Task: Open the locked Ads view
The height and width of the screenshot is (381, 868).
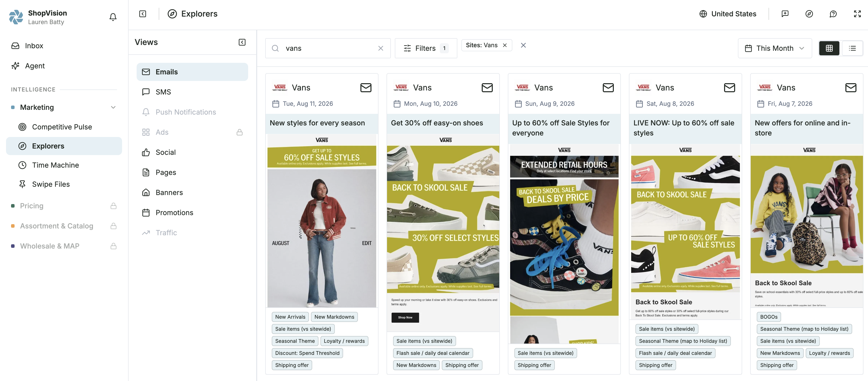Action: (192, 132)
